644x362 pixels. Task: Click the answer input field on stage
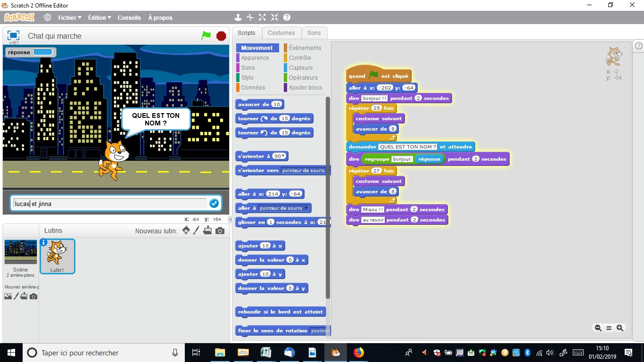108,204
